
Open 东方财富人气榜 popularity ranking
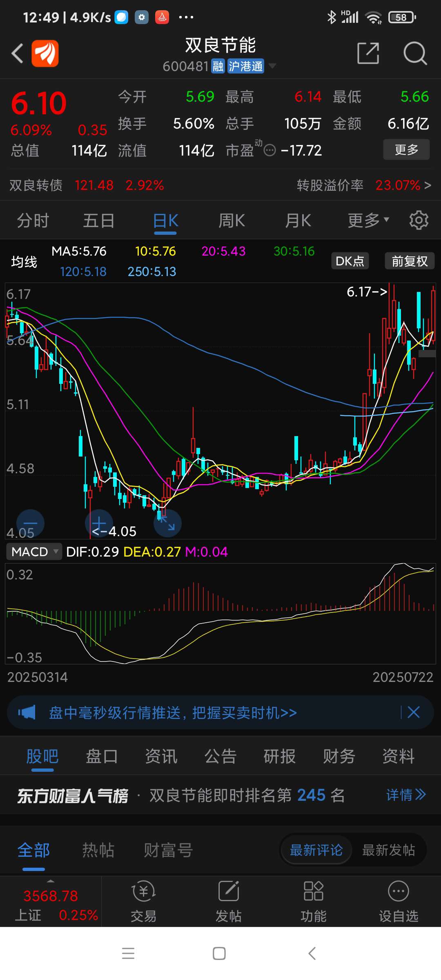[x=73, y=795]
